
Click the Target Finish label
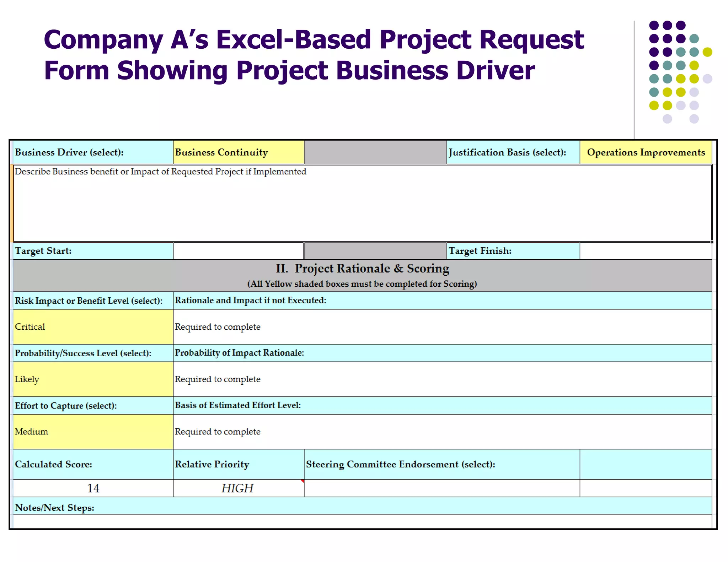pyautogui.click(x=480, y=251)
